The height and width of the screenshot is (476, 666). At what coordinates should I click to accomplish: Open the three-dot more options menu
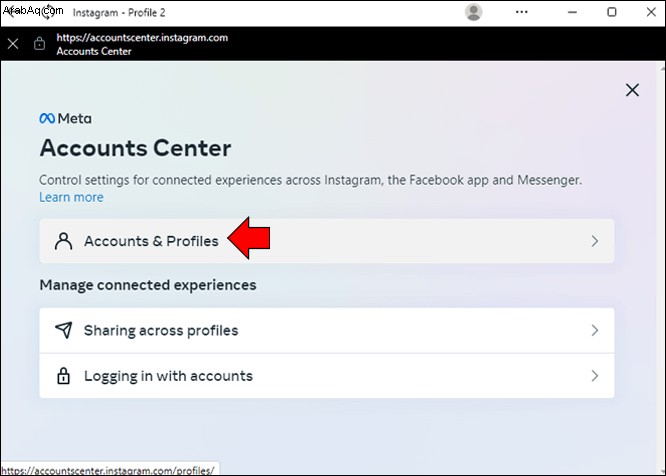(522, 12)
